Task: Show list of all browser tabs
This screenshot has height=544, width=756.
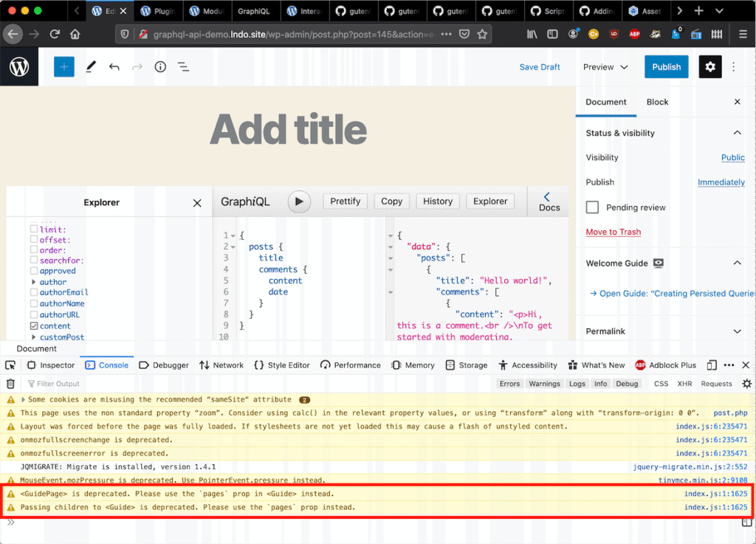Action: [719, 10]
